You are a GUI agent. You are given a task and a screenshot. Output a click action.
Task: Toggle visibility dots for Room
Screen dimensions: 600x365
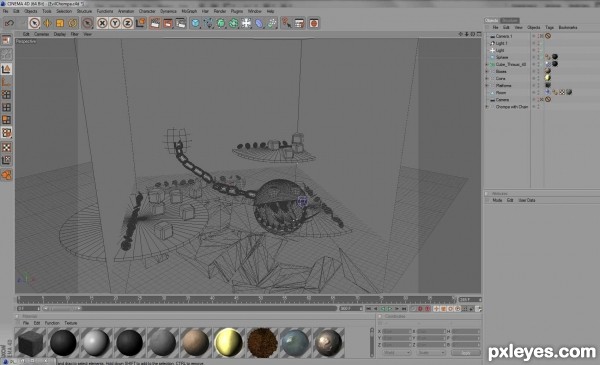(538, 93)
